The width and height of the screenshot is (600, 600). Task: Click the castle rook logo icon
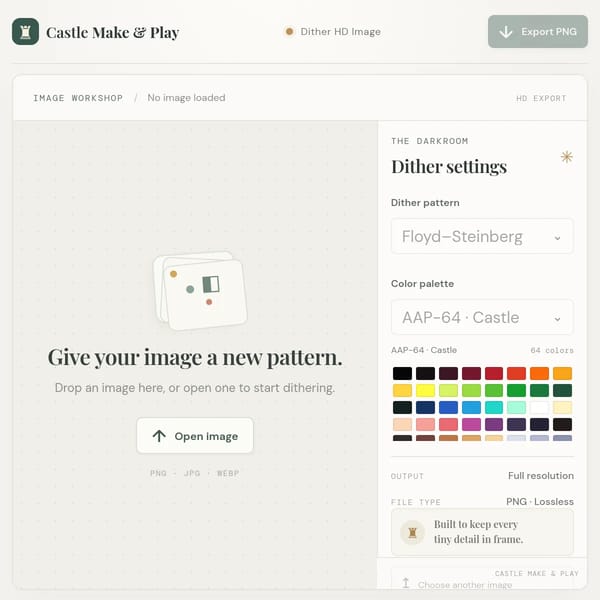(x=25, y=32)
